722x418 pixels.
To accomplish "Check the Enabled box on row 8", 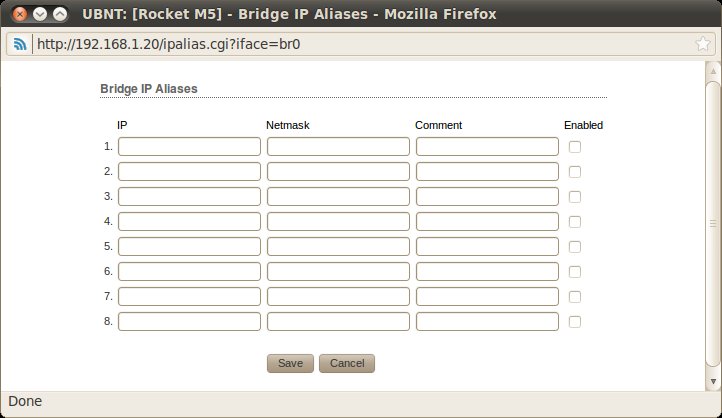I will [x=575, y=322].
